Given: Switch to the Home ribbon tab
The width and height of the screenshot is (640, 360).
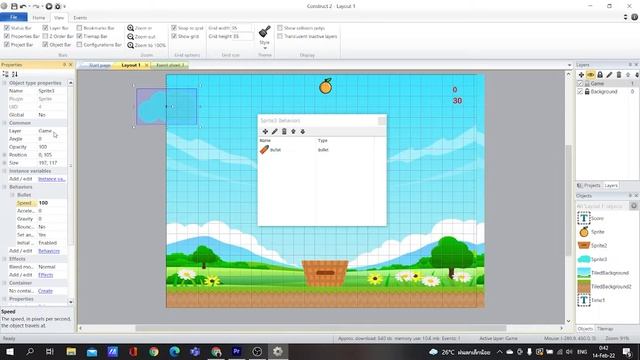Looking at the screenshot, I should point(39,18).
